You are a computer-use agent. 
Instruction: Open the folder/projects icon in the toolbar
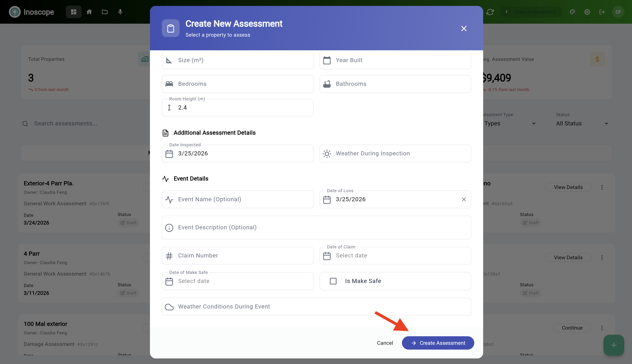[105, 12]
